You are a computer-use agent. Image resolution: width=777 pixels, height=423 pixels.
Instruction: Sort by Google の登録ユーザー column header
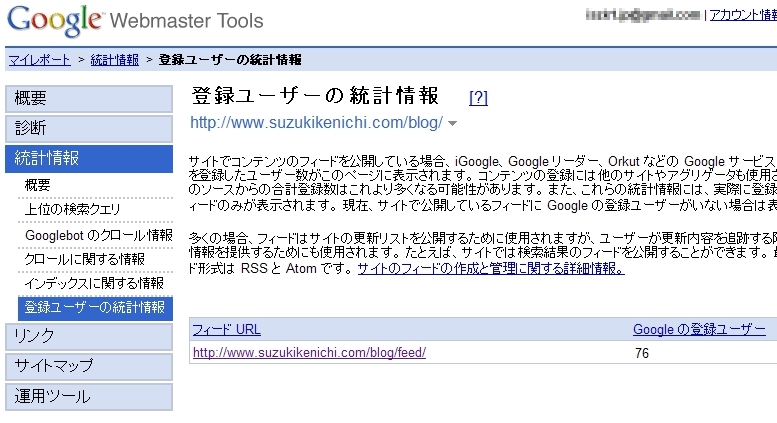pos(699,329)
